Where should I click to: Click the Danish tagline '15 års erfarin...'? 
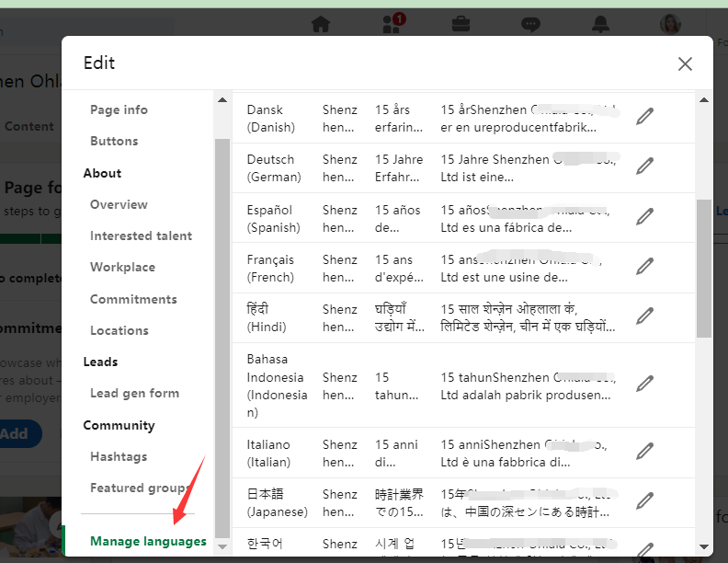pos(399,119)
